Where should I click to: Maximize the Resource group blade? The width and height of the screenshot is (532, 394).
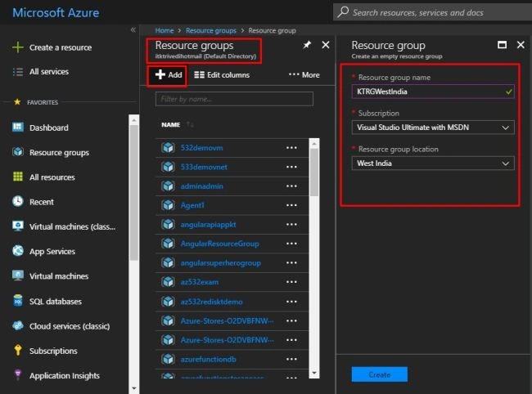coord(503,45)
